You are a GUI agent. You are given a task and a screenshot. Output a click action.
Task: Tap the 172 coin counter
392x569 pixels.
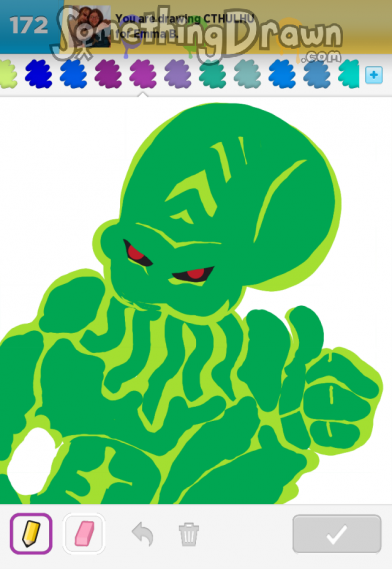click(29, 25)
